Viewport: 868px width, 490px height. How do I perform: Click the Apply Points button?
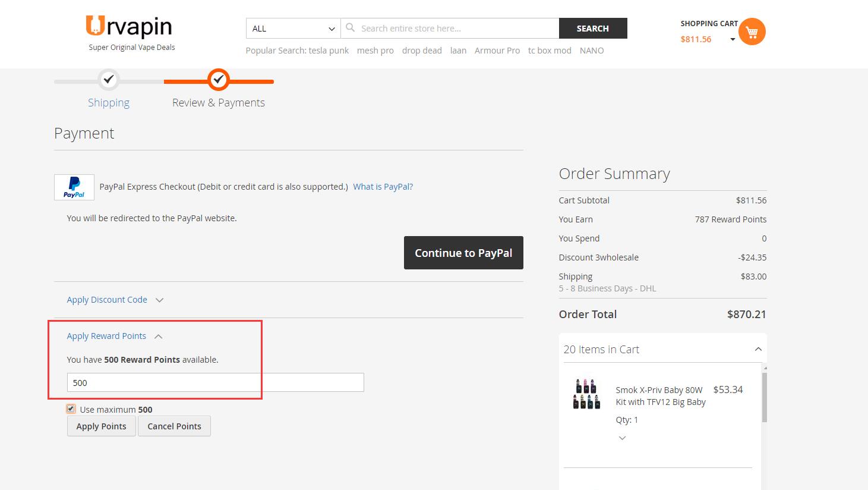[102, 426]
